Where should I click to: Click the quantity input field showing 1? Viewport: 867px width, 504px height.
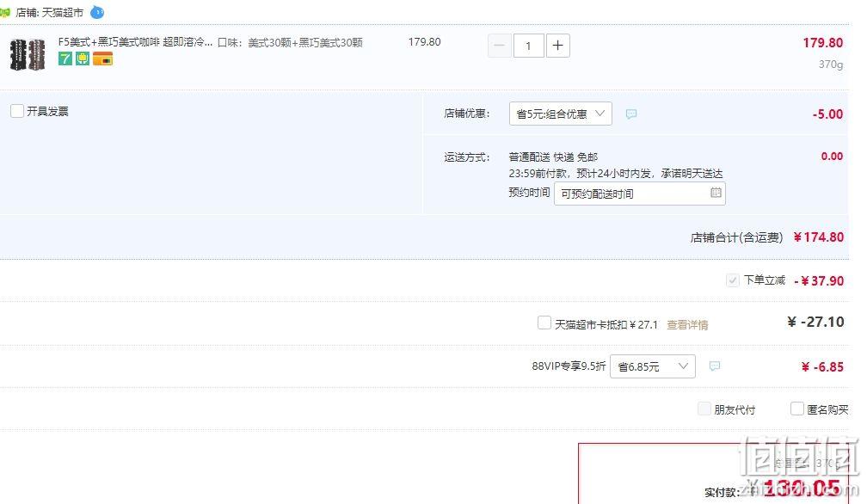point(529,46)
